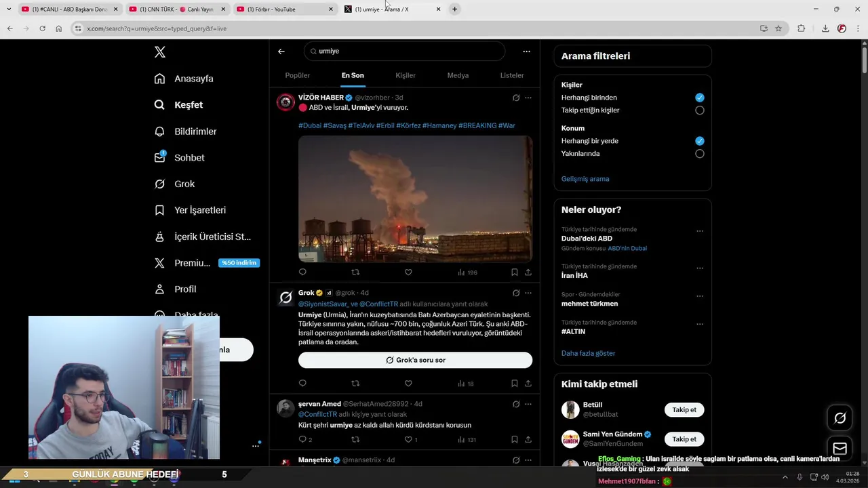
Task: Open the explosion photo in tweet
Action: [x=415, y=199]
